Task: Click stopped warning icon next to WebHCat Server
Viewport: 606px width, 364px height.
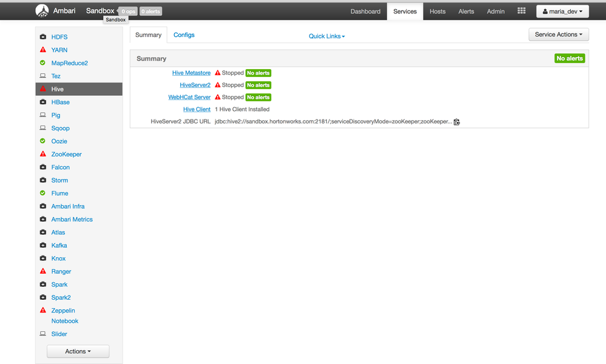Action: coord(218,97)
